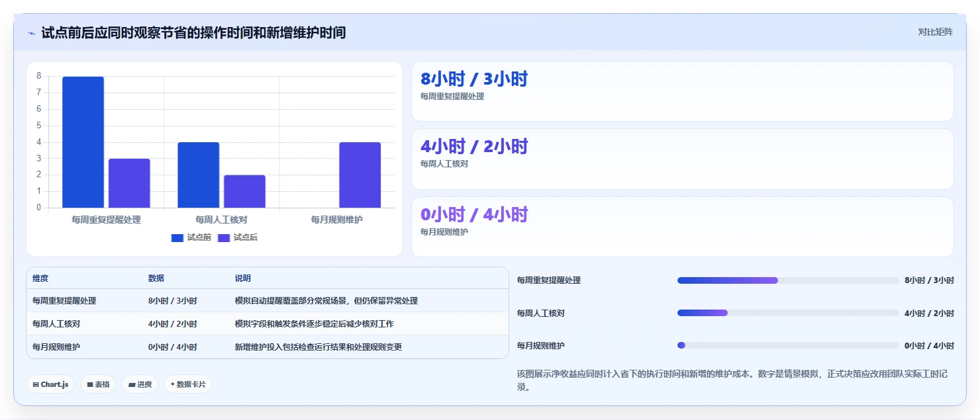Click the 试点前 bar for 每周重复提醒处理

(x=83, y=142)
